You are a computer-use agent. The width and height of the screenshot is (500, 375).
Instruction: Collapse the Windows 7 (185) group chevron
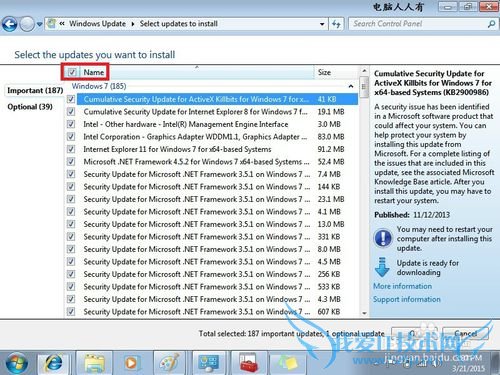(351, 86)
